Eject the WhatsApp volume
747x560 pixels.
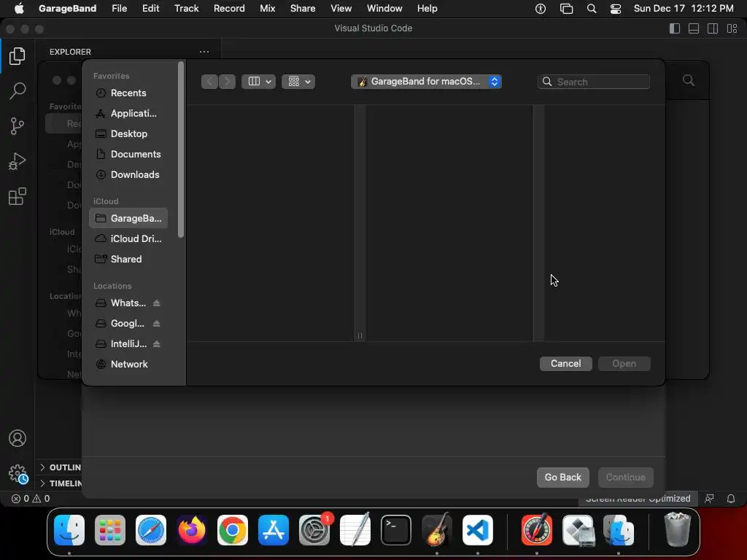coord(156,303)
